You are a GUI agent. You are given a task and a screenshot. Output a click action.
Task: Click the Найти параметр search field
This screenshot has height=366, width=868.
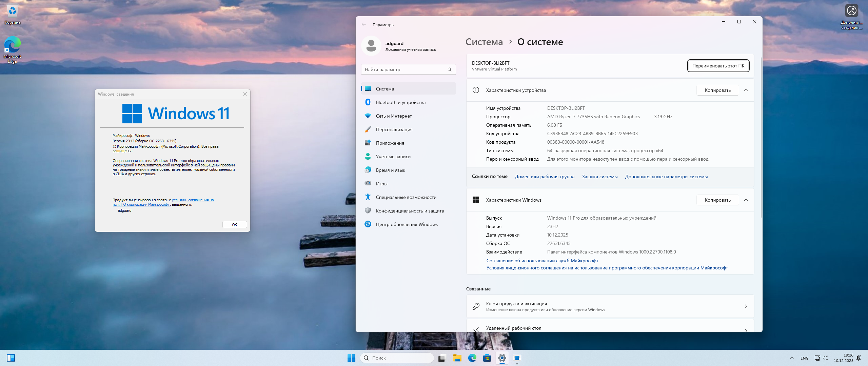click(x=405, y=69)
